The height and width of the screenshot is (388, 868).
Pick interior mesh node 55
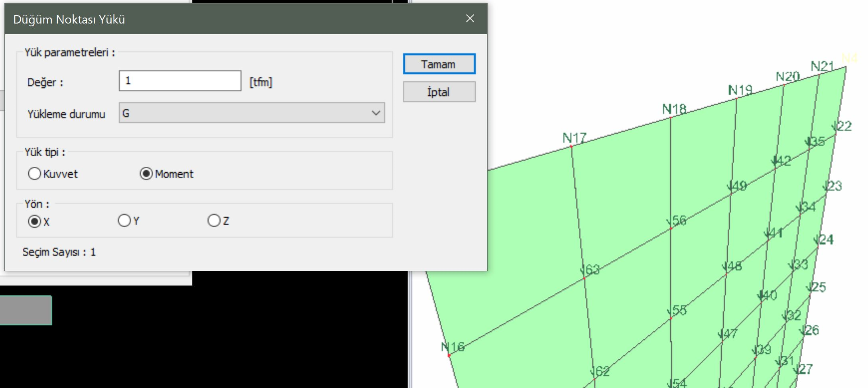pos(671,318)
